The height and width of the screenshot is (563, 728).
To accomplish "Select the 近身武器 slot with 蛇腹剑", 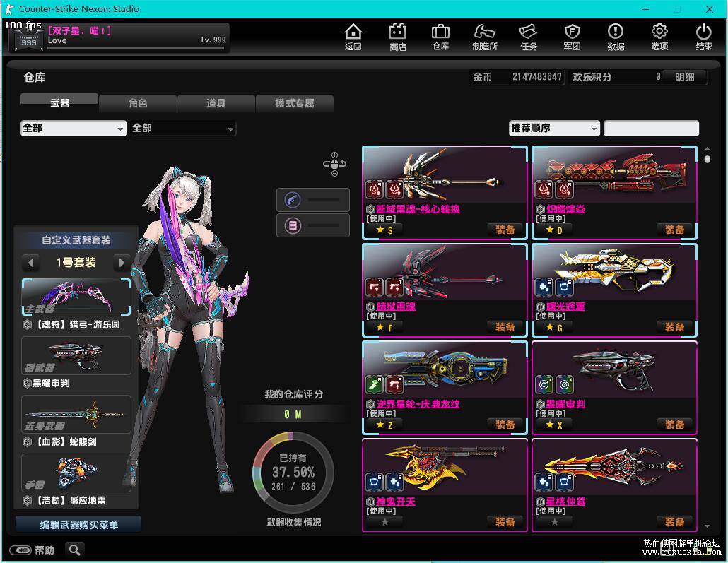I will [76, 414].
